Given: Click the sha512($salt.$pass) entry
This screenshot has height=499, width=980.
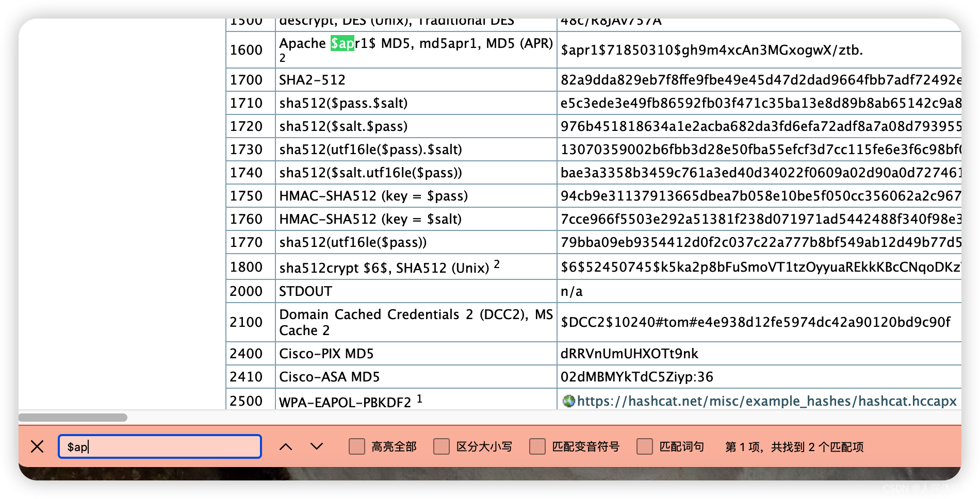Looking at the screenshot, I should click(344, 126).
